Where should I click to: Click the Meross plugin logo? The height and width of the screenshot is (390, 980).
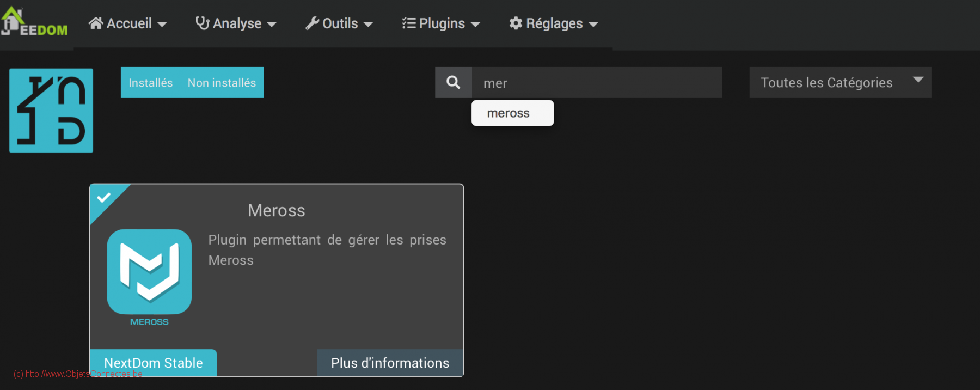(x=149, y=278)
